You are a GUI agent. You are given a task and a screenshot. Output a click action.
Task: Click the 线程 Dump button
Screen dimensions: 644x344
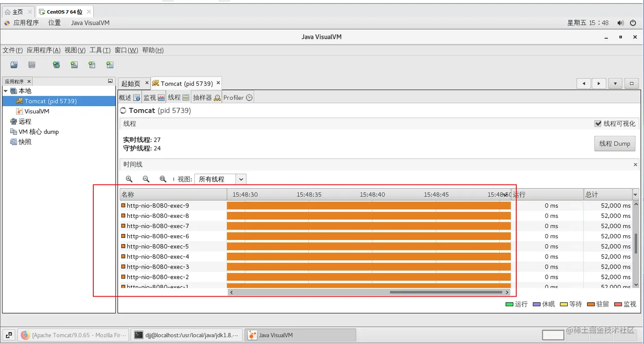[615, 144]
